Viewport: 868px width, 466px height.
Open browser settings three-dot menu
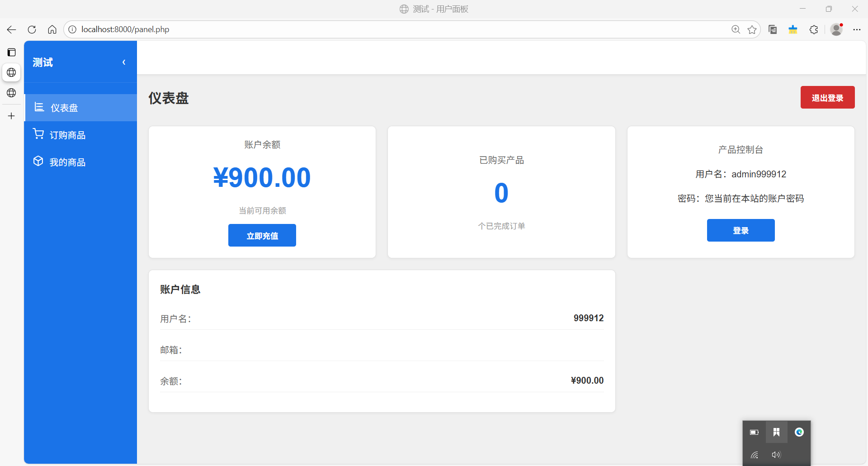click(x=857, y=30)
